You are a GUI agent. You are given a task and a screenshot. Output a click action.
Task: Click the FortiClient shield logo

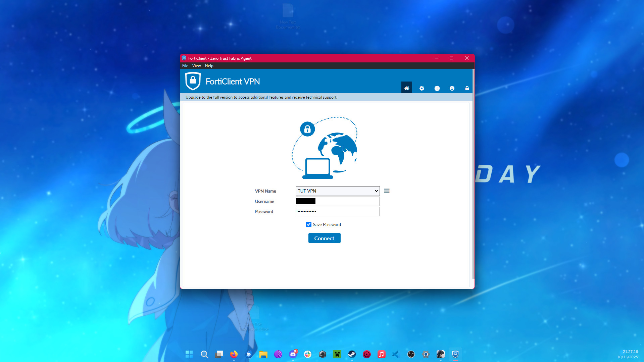point(193,81)
